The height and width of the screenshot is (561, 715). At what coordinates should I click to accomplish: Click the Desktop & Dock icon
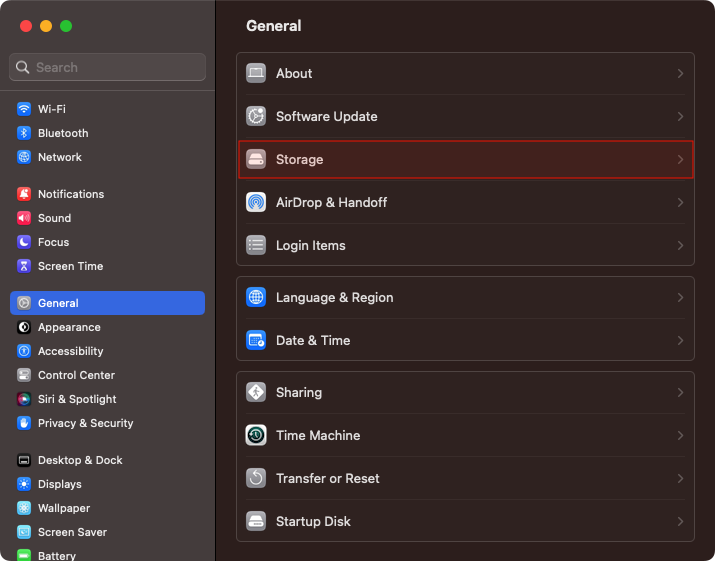(x=24, y=460)
